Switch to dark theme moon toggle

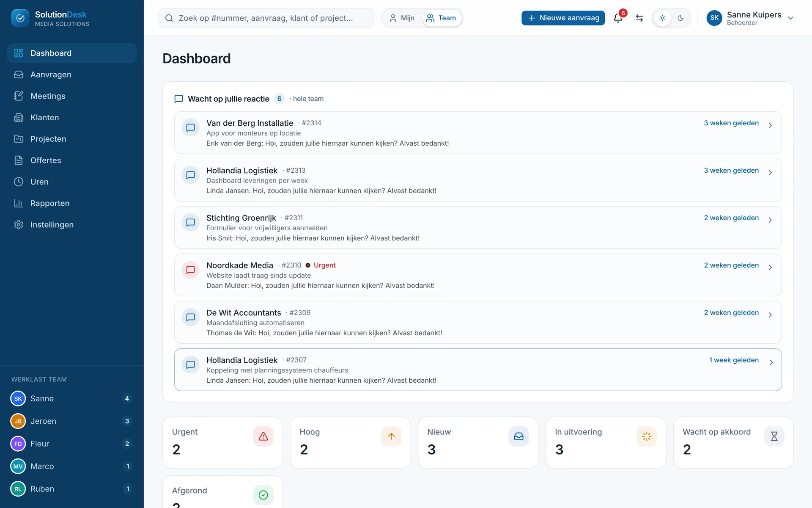coord(680,18)
